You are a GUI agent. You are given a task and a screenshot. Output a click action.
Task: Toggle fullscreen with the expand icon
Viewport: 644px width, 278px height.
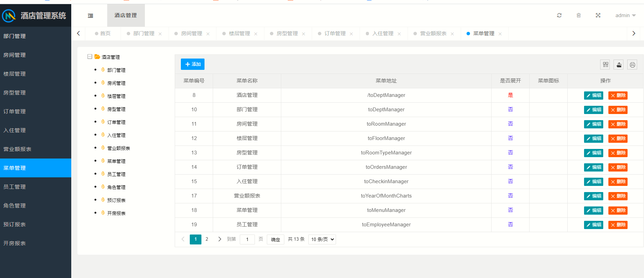(598, 15)
